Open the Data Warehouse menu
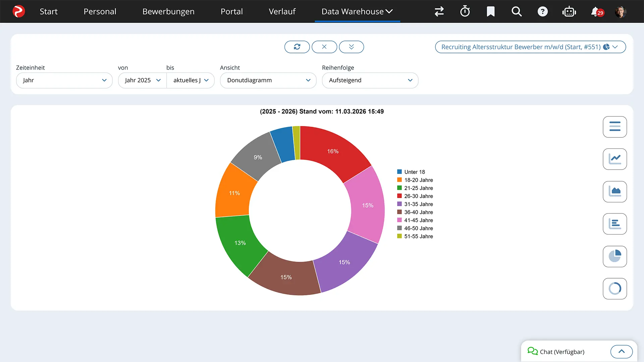The width and height of the screenshot is (644, 362). [357, 11]
